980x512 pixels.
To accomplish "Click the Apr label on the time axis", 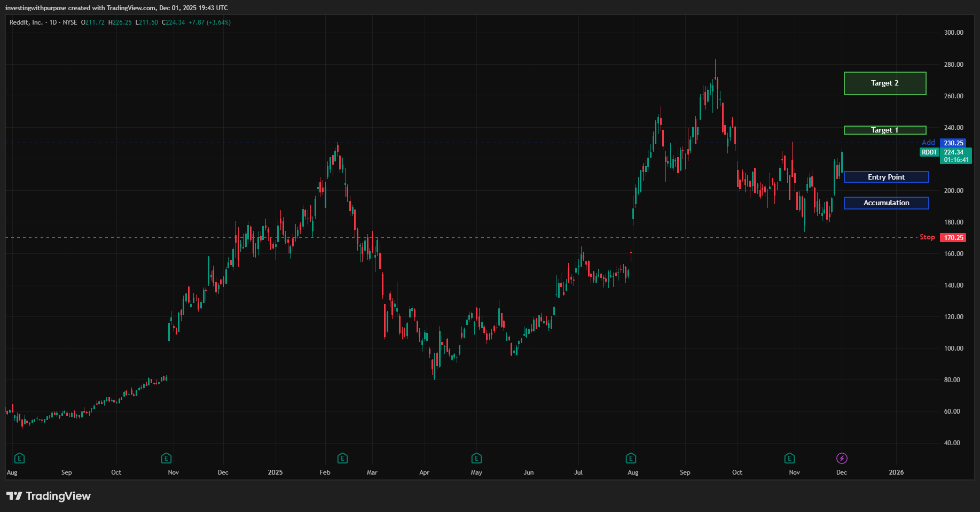I will [x=424, y=472].
